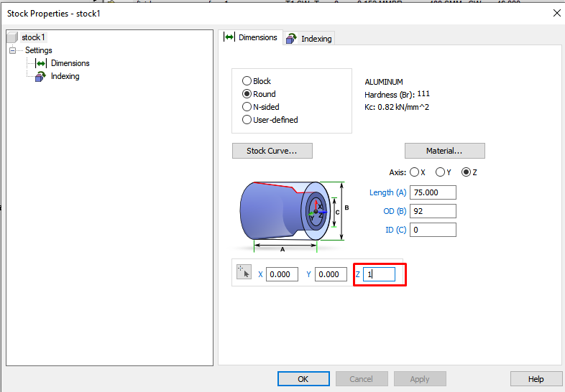565x392 pixels.
Task: Collapse the Settings tree node
Action: click(13, 50)
